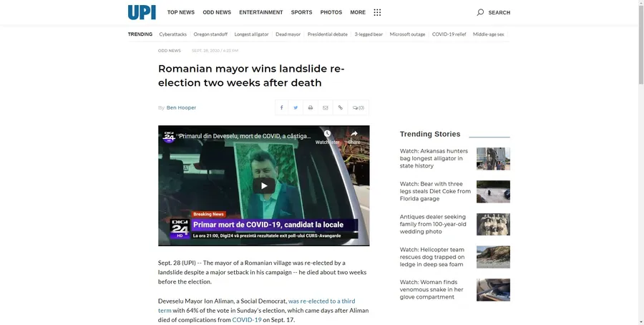
Task: Copy article link with chain icon
Action: click(340, 107)
